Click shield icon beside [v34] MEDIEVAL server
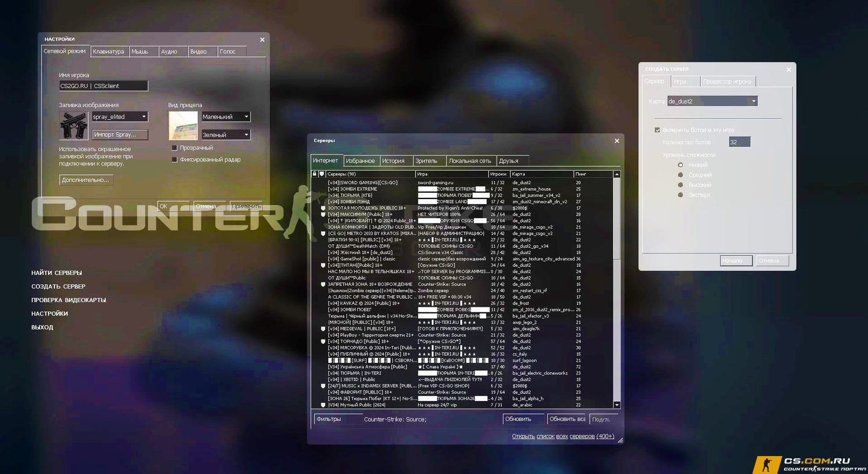 (323, 329)
